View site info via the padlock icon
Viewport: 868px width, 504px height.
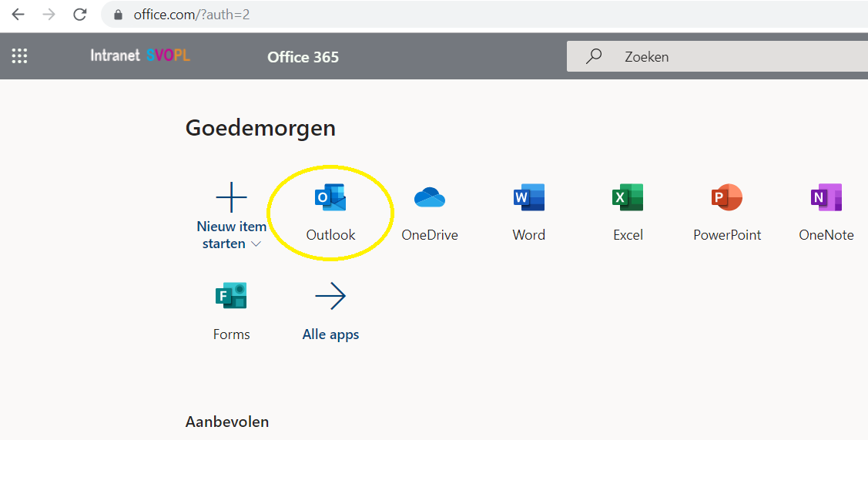(118, 15)
